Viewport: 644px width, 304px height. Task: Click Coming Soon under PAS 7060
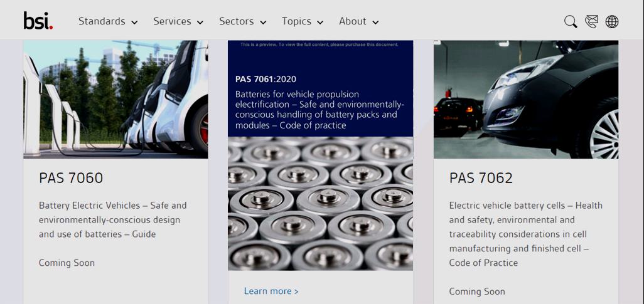click(x=67, y=263)
